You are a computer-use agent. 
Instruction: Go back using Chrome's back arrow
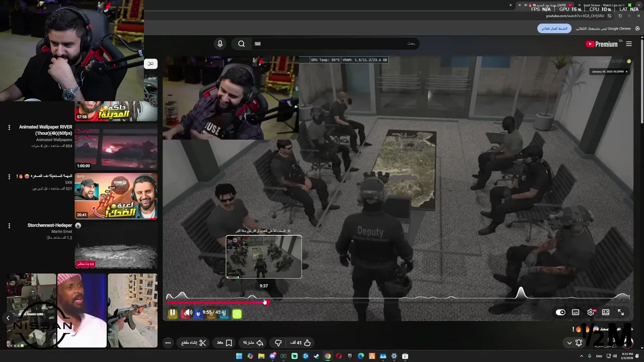click(x=639, y=16)
